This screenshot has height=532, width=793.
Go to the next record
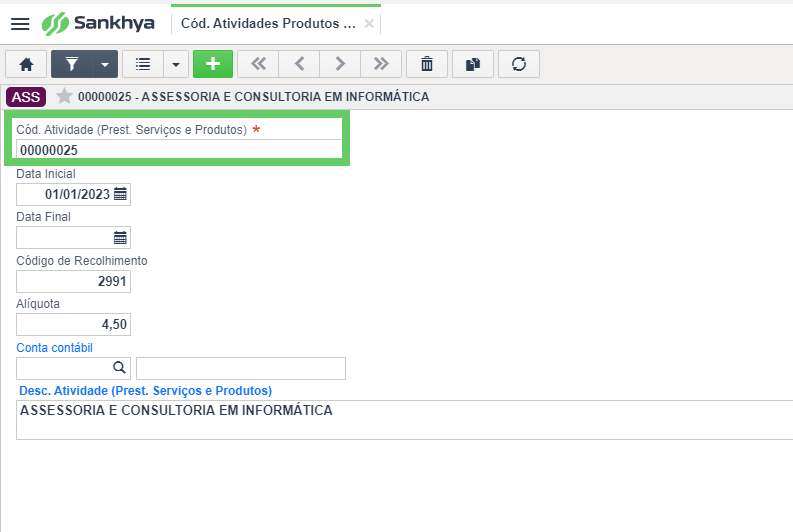340,64
